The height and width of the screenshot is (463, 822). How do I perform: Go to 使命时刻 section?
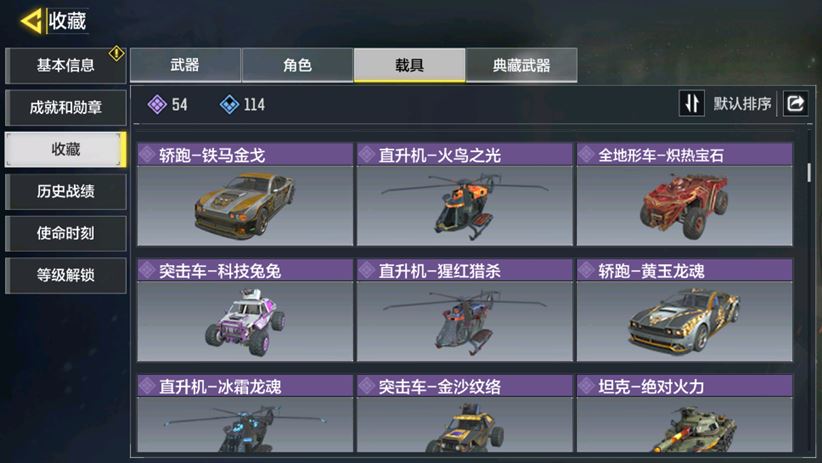(x=66, y=233)
